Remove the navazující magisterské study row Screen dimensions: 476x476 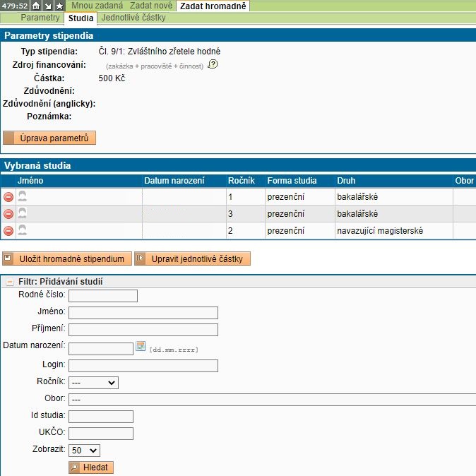pyautogui.click(x=8, y=231)
